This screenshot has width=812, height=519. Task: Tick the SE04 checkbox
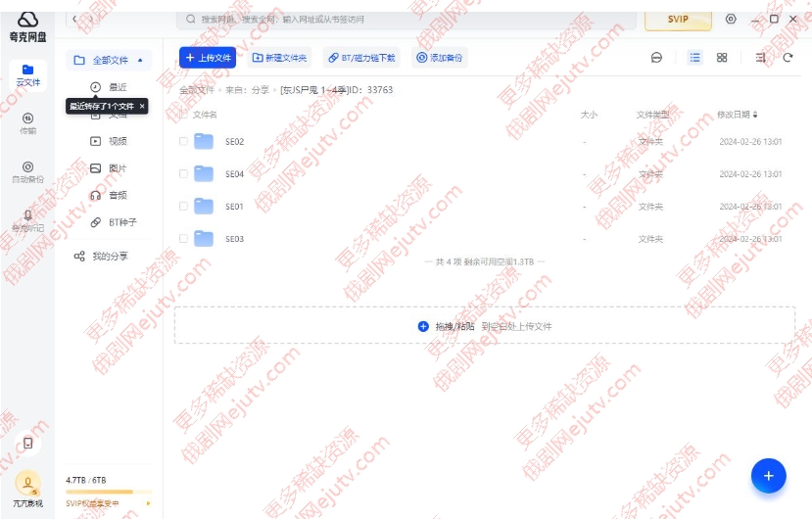(183, 174)
